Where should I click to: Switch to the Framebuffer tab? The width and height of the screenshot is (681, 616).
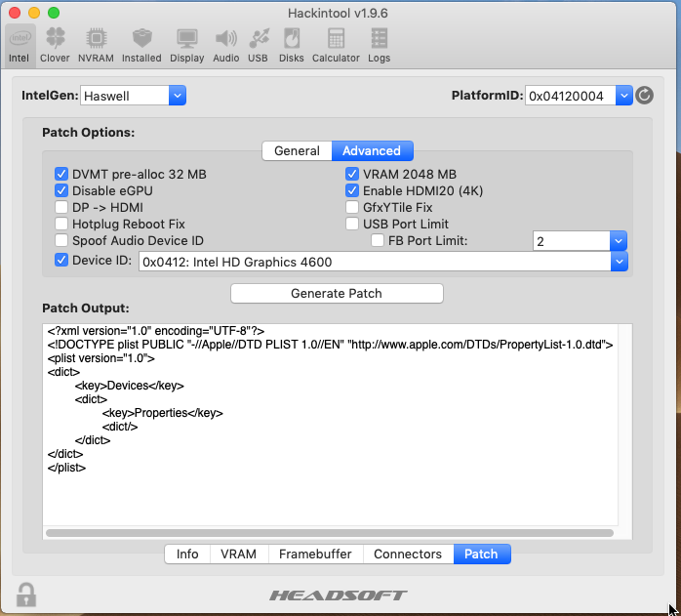click(316, 554)
